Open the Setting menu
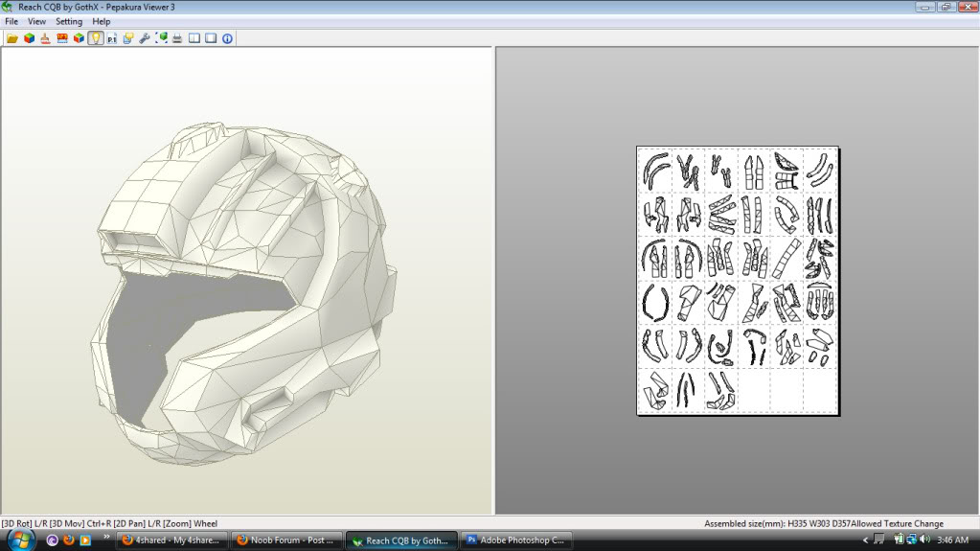 [69, 21]
